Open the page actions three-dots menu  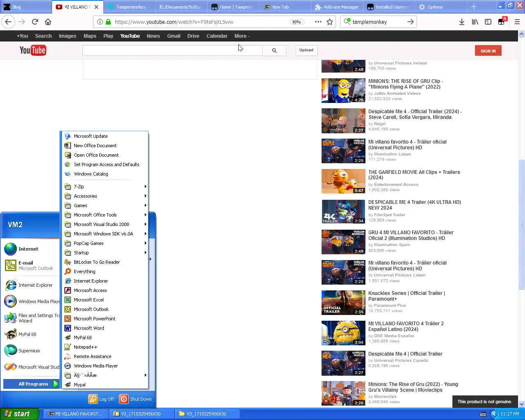[318, 22]
